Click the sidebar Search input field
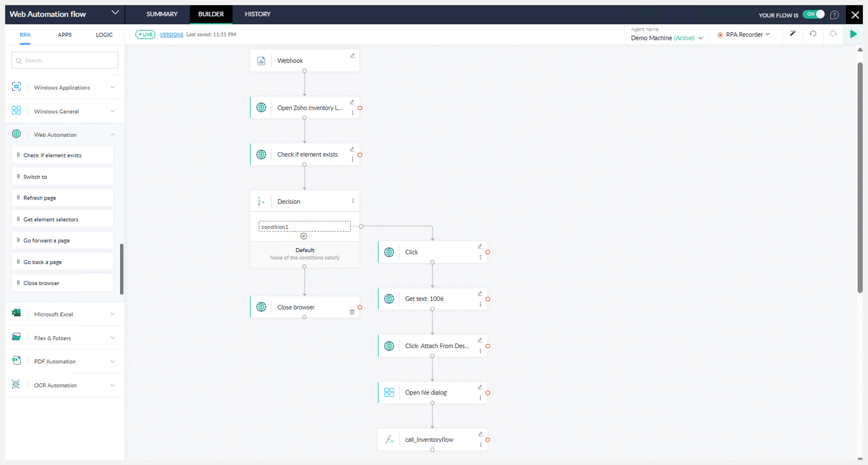Image resolution: width=868 pixels, height=465 pixels. coord(65,60)
